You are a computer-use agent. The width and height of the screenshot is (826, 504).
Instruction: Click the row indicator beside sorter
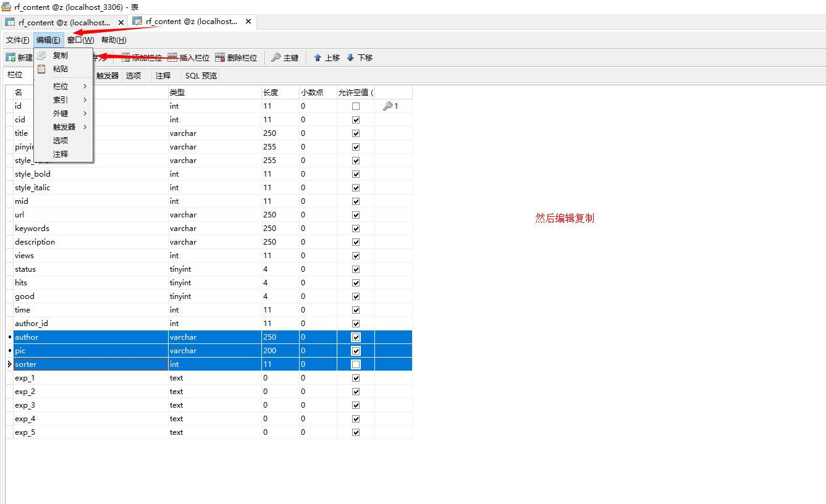point(9,364)
